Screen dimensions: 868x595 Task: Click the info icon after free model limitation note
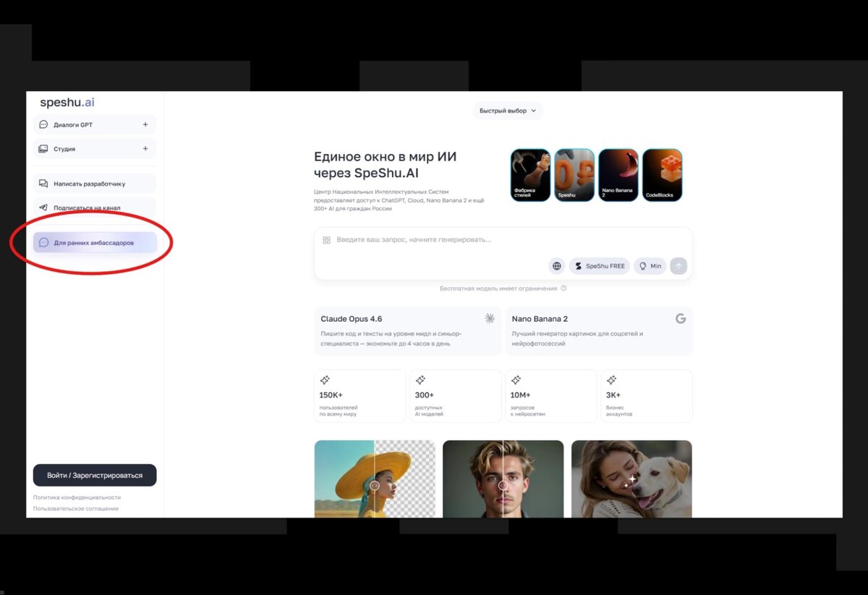pyautogui.click(x=563, y=288)
